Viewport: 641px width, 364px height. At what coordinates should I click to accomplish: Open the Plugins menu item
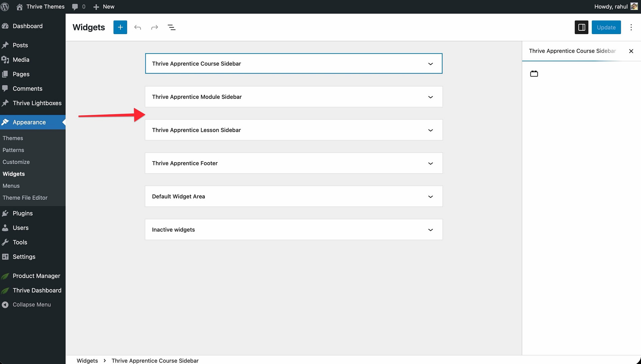tap(23, 213)
